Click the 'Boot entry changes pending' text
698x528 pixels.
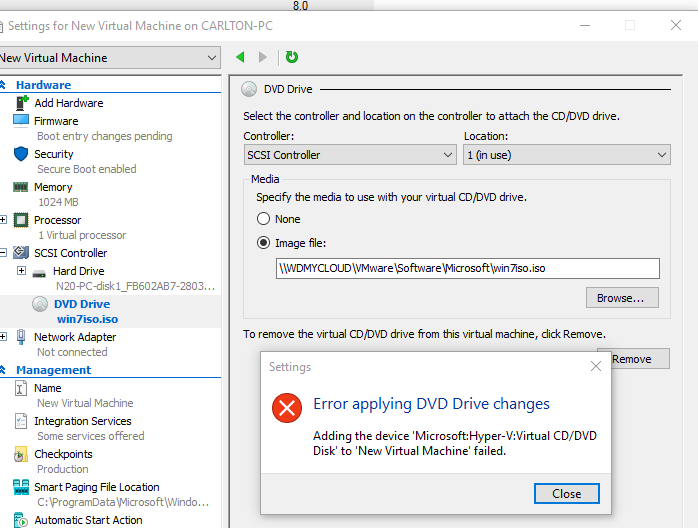[105, 136]
